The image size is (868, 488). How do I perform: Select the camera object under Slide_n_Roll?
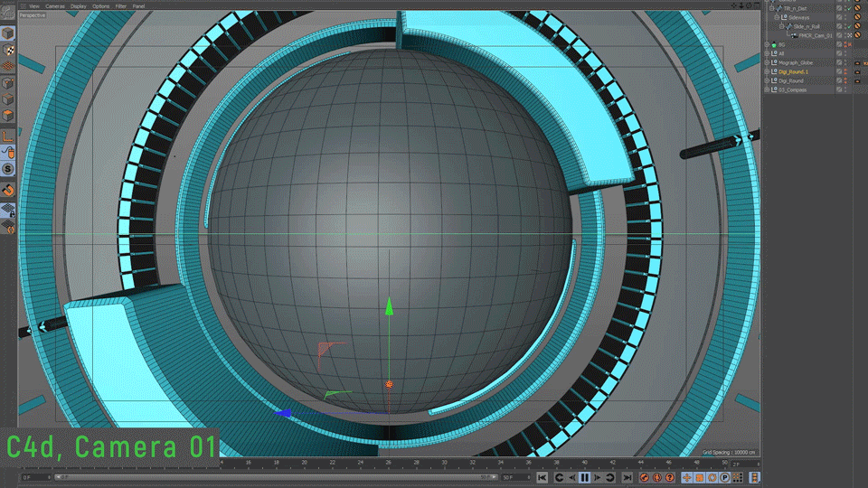(816, 35)
